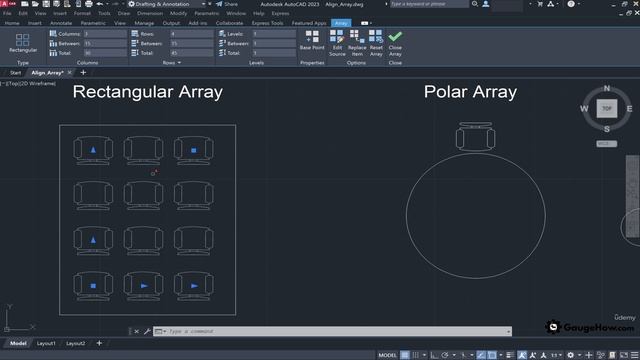Switch to the Start file tab
This screenshot has width=640, height=360.
(15, 73)
